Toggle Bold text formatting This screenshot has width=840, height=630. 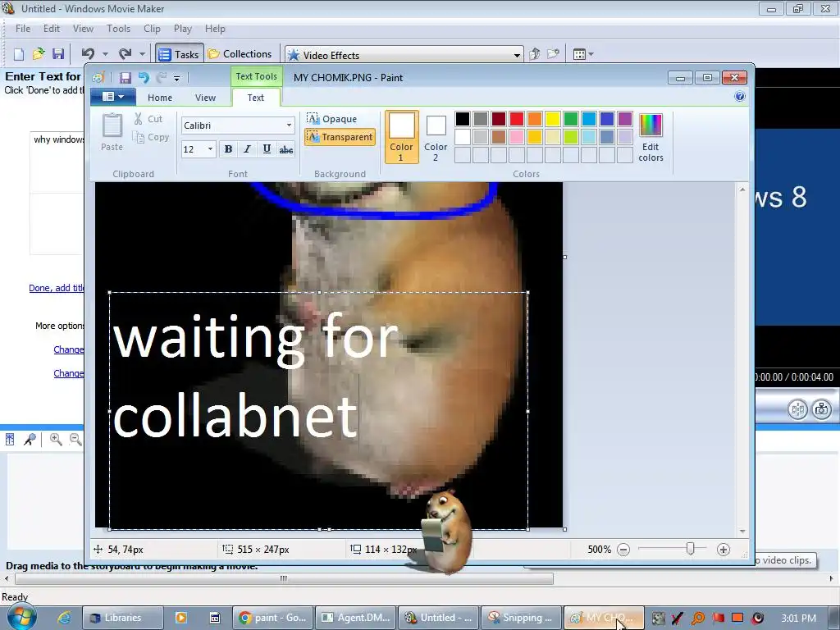228,149
